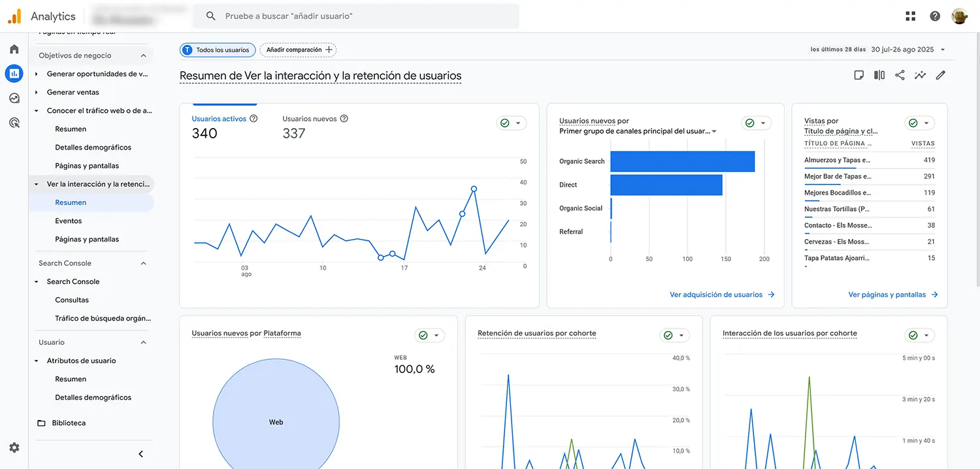Click 'Añadir comparación' button

[x=298, y=50]
